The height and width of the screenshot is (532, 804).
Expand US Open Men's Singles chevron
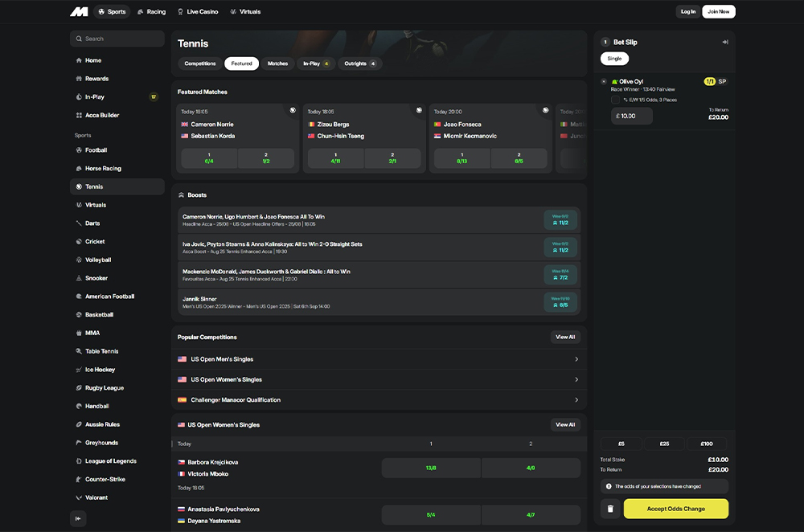tap(576, 359)
